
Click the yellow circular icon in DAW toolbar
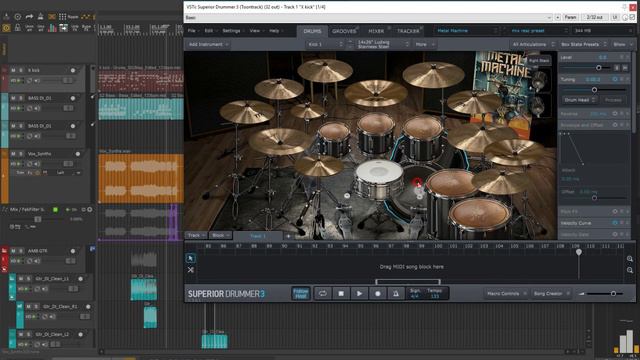click(x=6, y=28)
